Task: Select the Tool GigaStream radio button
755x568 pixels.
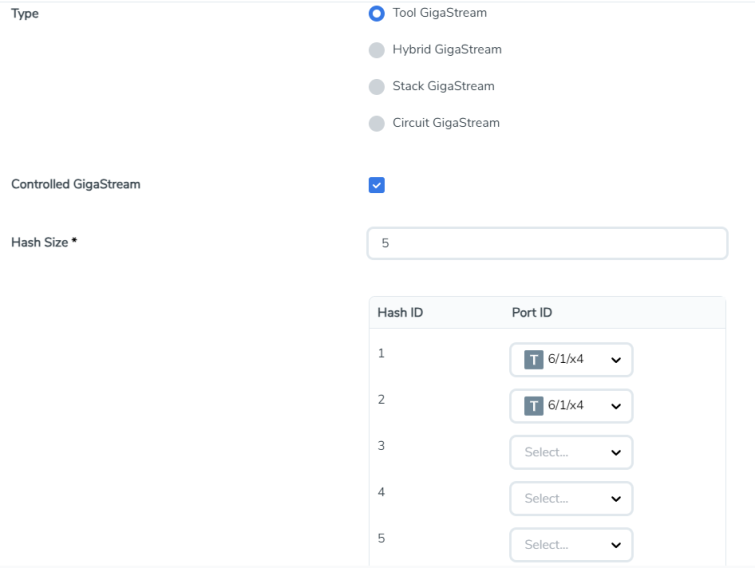Action: click(377, 14)
